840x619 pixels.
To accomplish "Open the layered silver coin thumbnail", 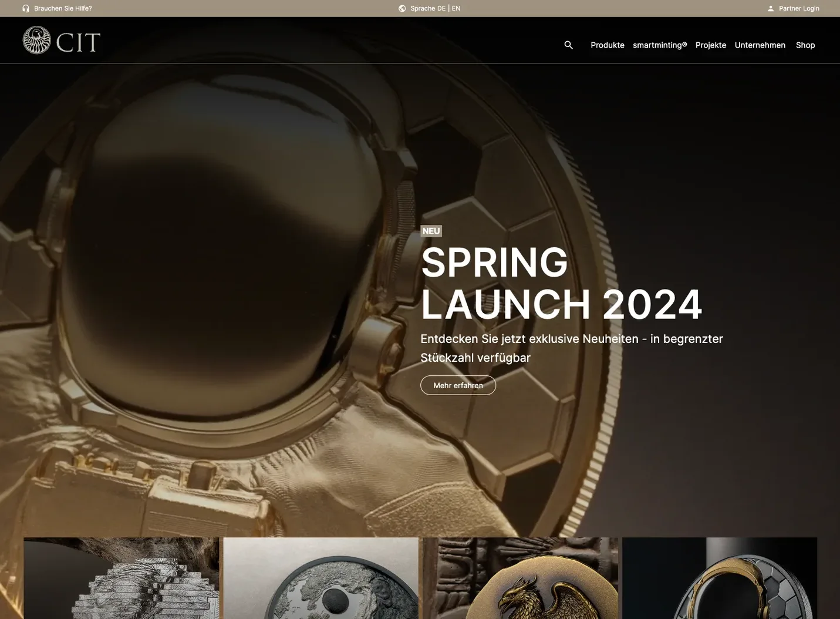I will coord(121,578).
